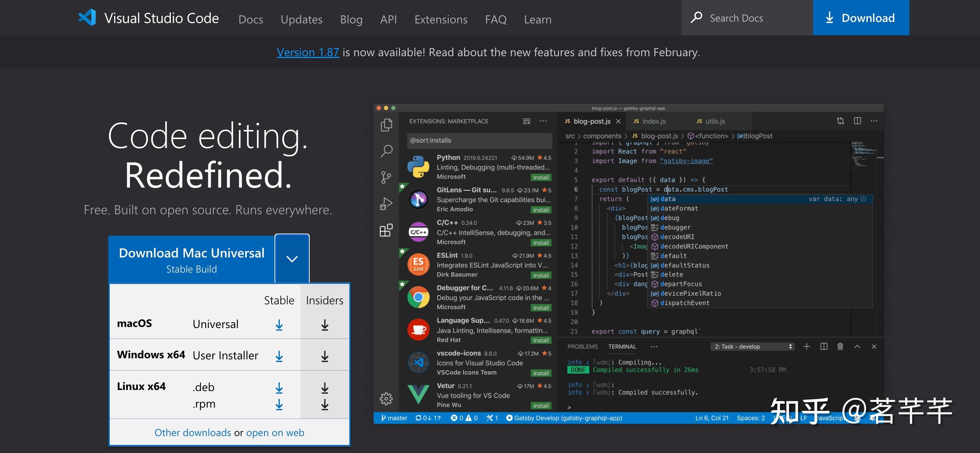
Task: Open the Extensions view icon
Action: tap(386, 230)
